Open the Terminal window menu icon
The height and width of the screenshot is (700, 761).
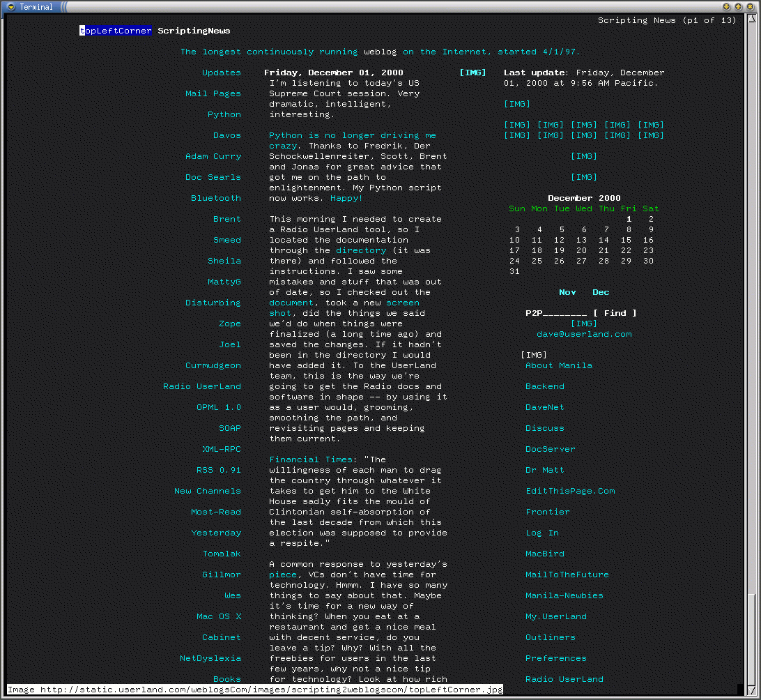(11, 7)
